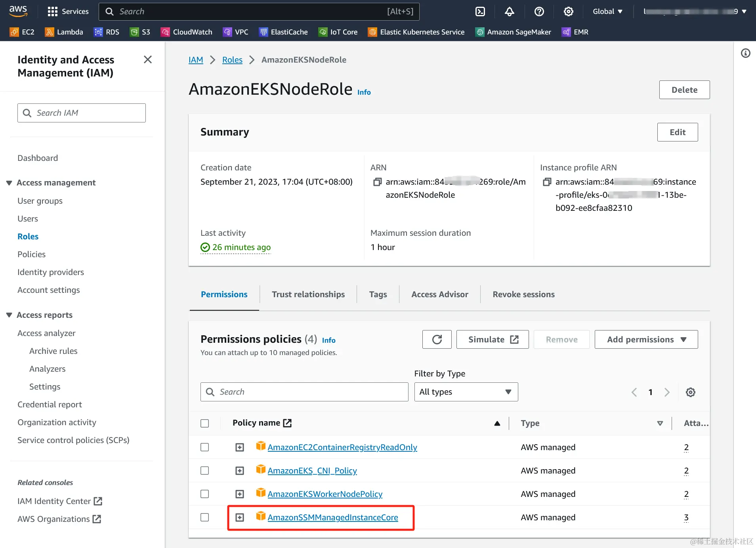Open Policies in the sidebar
This screenshot has height=548, width=756.
coord(31,254)
